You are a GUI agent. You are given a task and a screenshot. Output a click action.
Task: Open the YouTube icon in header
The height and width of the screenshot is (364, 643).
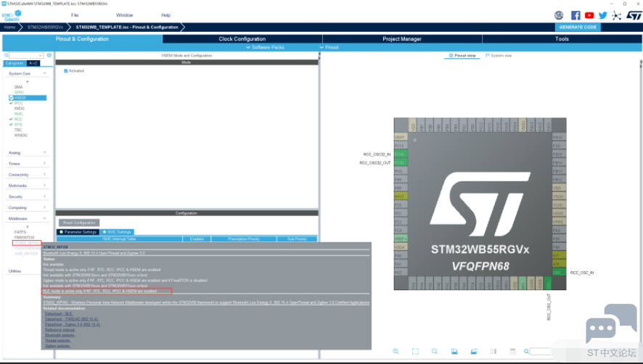click(589, 15)
